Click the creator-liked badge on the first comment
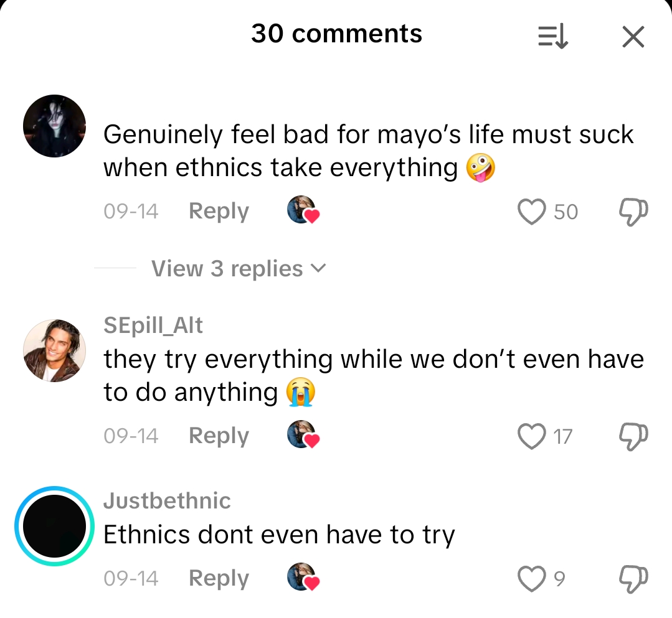Viewport: 672px width, 618px height. point(303,210)
